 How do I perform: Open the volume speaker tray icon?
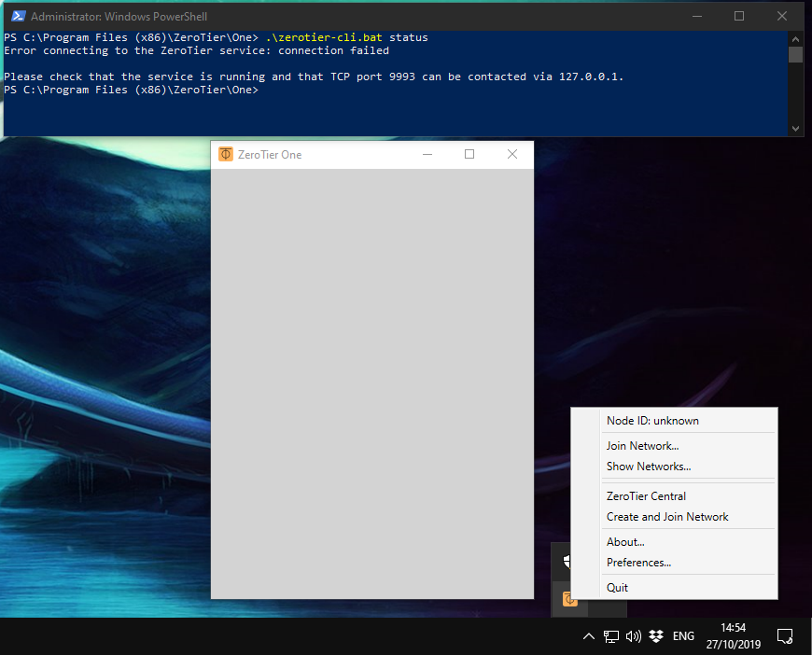coord(634,636)
